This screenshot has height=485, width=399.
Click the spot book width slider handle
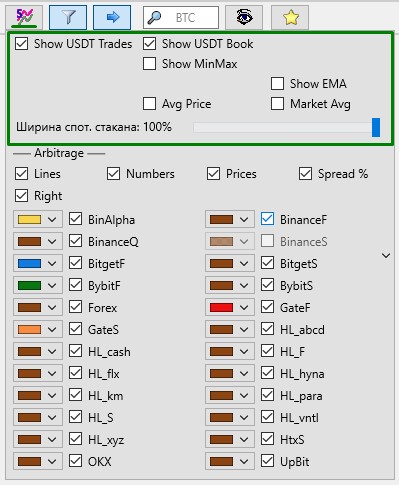(x=376, y=127)
